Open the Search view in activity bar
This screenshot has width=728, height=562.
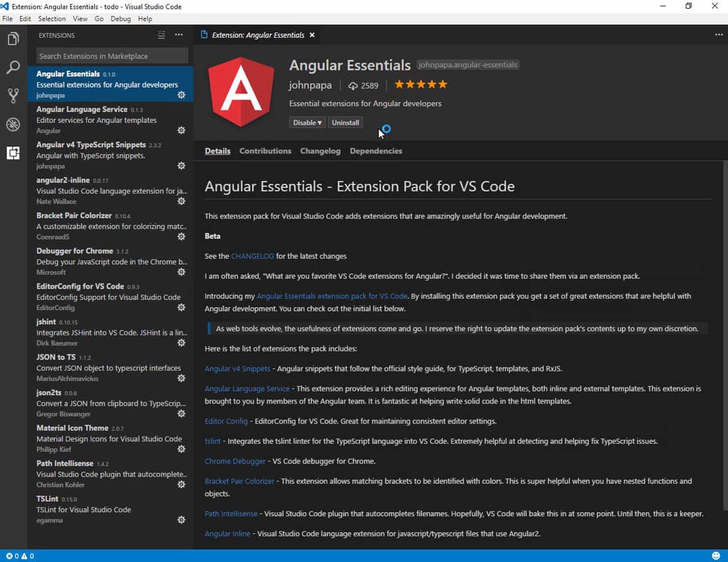click(x=13, y=68)
